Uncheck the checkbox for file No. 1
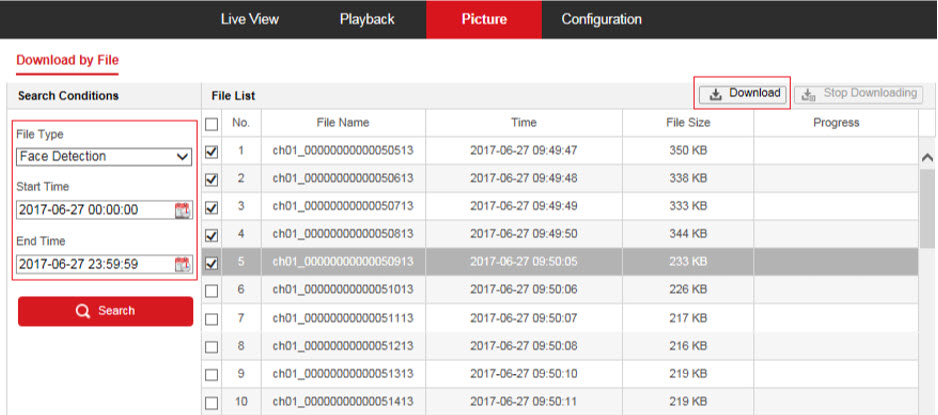Viewport: 938px width, 415px height. pyautogui.click(x=211, y=152)
